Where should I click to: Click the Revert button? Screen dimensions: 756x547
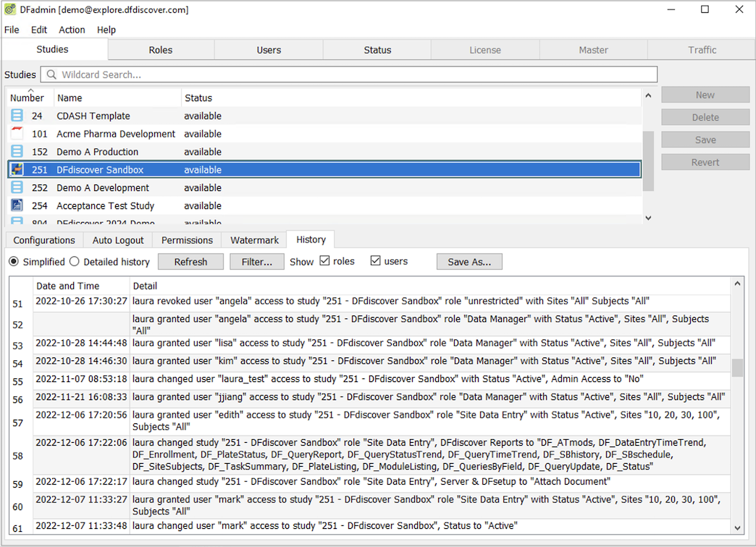pos(705,162)
